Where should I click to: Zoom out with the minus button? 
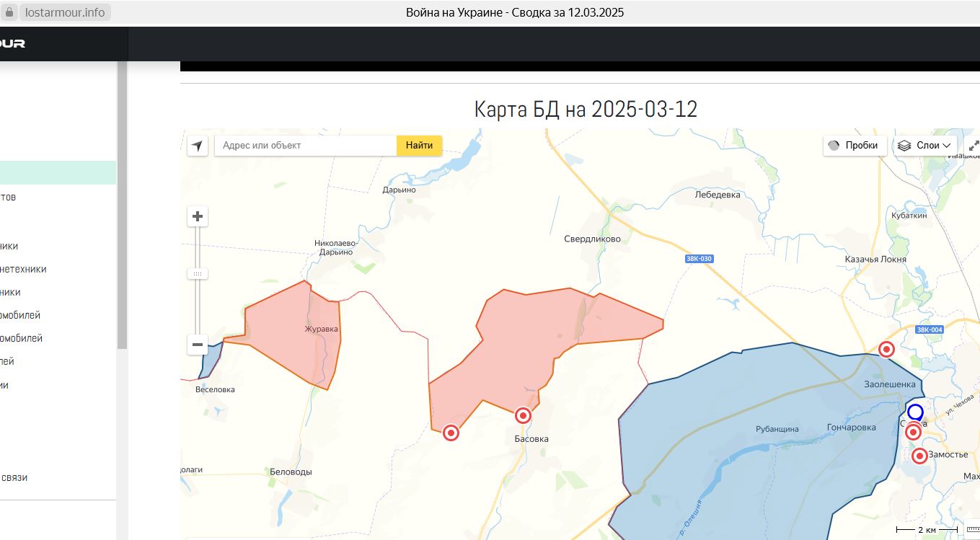198,345
